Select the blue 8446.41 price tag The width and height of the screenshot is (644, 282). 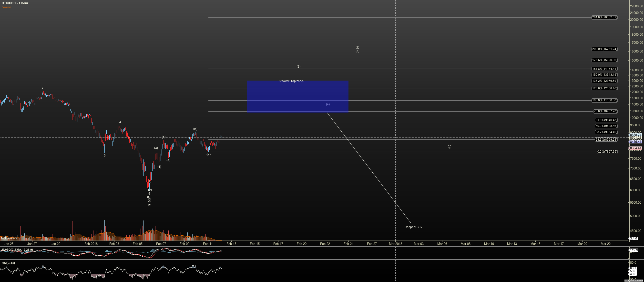click(x=636, y=142)
